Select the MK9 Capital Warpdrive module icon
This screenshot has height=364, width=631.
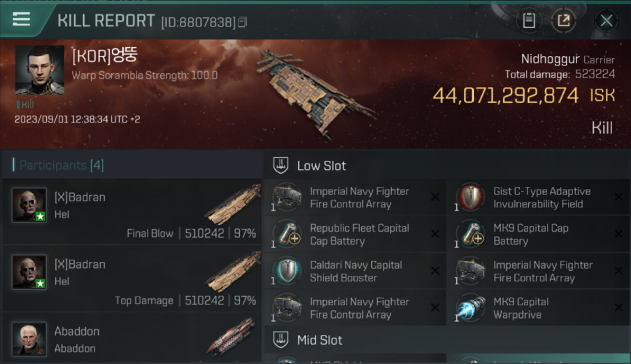tap(470, 308)
